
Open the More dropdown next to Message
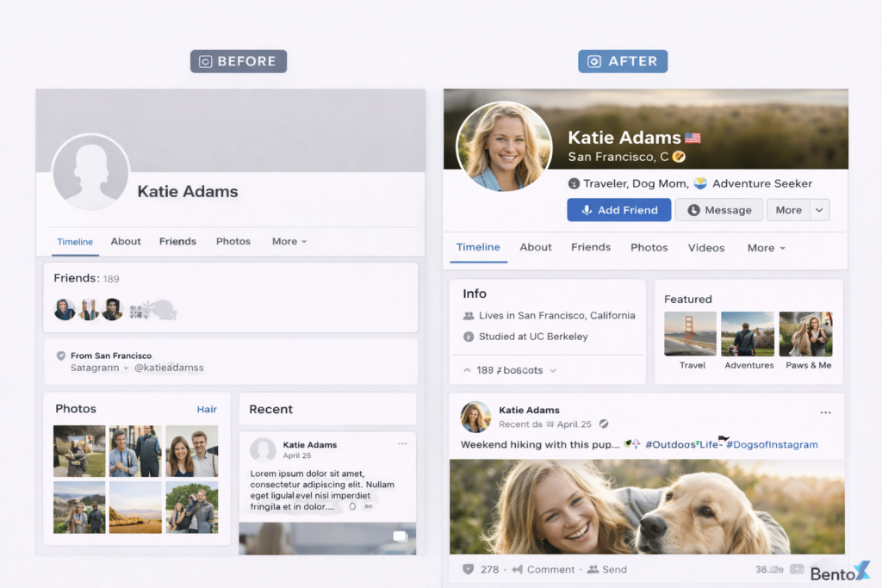click(x=817, y=210)
